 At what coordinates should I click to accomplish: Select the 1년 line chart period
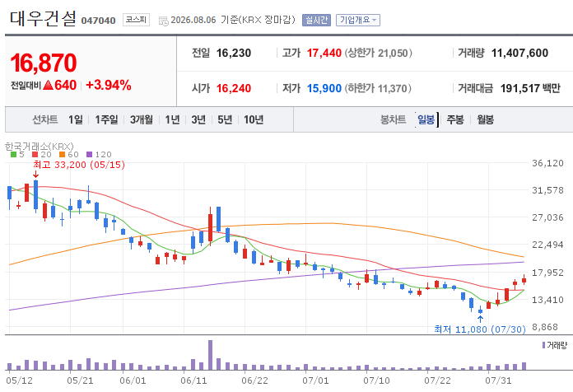[x=172, y=119]
